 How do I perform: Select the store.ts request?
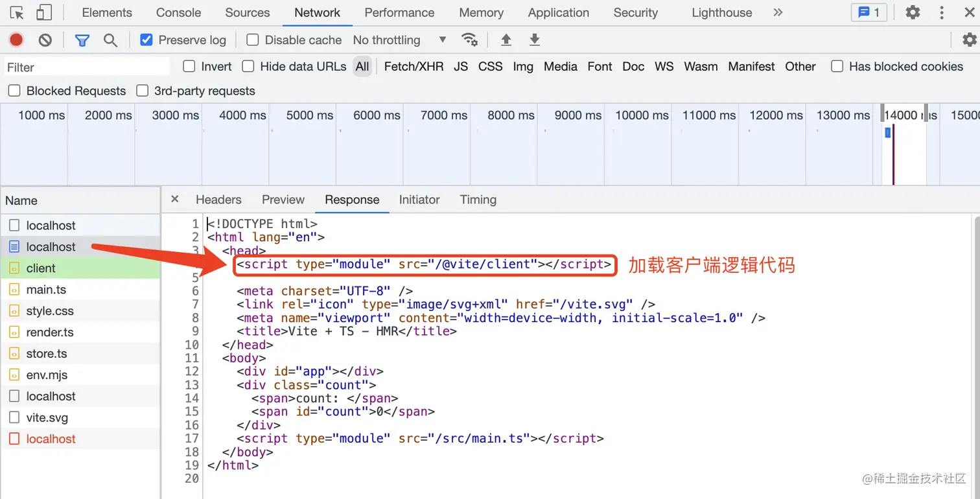point(80,354)
